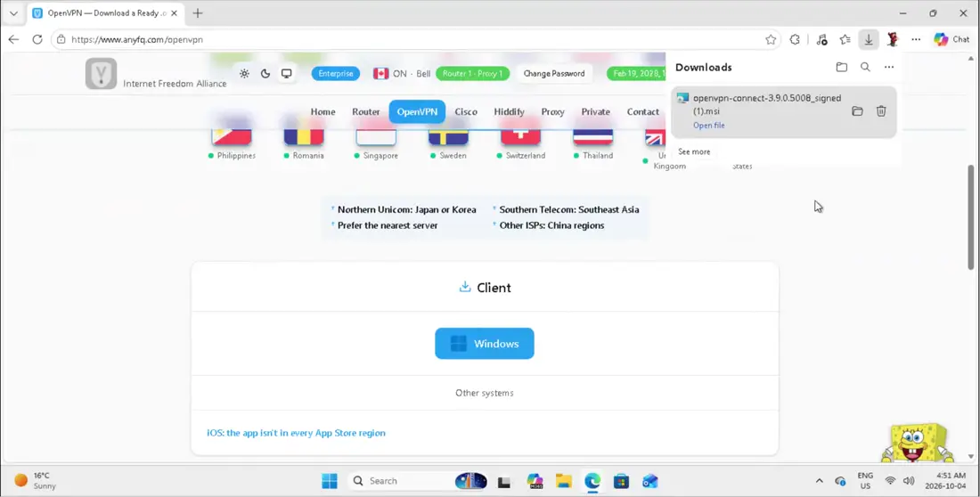
Task: Select the Thailand server flag
Action: pyautogui.click(x=593, y=137)
